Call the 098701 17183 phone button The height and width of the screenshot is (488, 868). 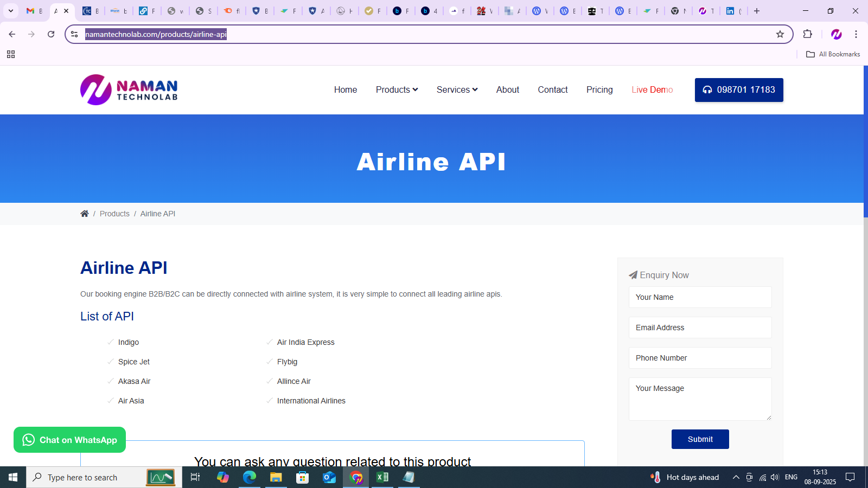pos(738,90)
